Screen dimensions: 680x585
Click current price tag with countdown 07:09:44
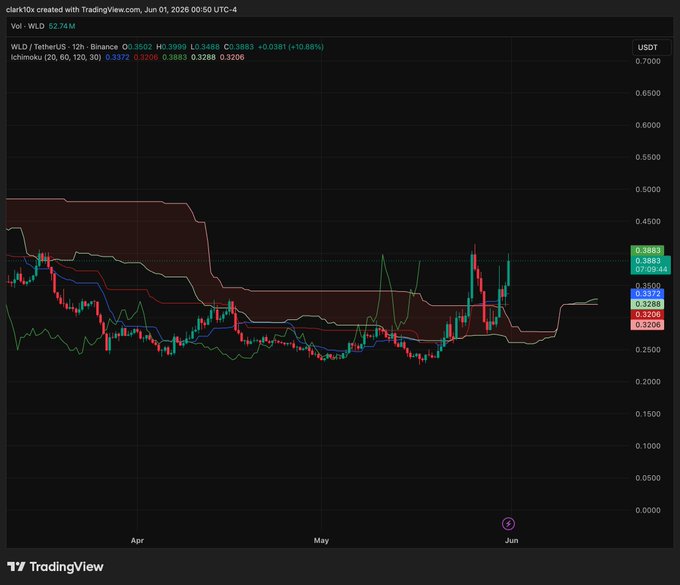coord(651,265)
